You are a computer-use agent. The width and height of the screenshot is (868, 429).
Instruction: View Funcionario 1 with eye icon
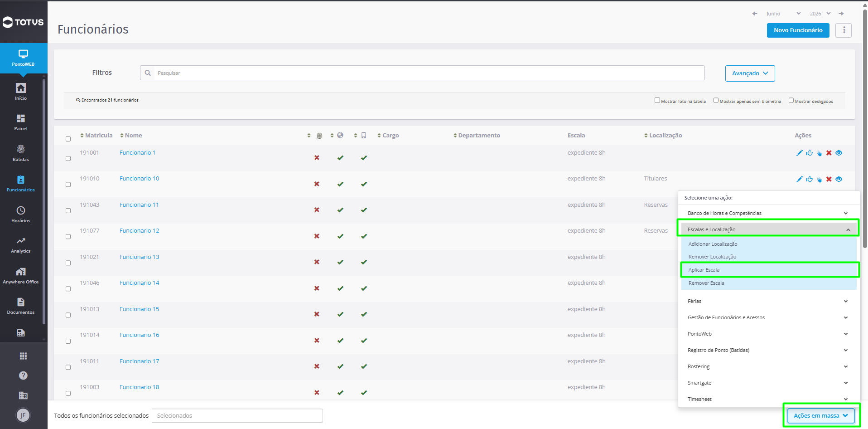[839, 153]
